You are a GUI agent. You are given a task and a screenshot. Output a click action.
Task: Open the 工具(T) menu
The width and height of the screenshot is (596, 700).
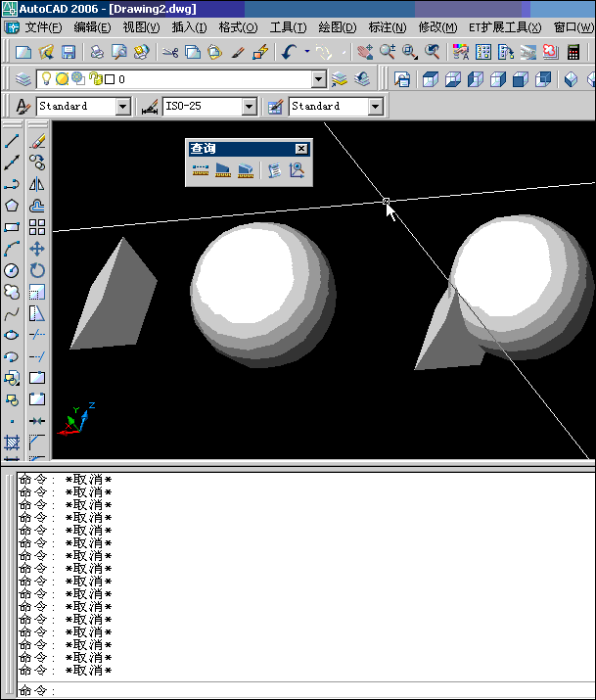[288, 27]
